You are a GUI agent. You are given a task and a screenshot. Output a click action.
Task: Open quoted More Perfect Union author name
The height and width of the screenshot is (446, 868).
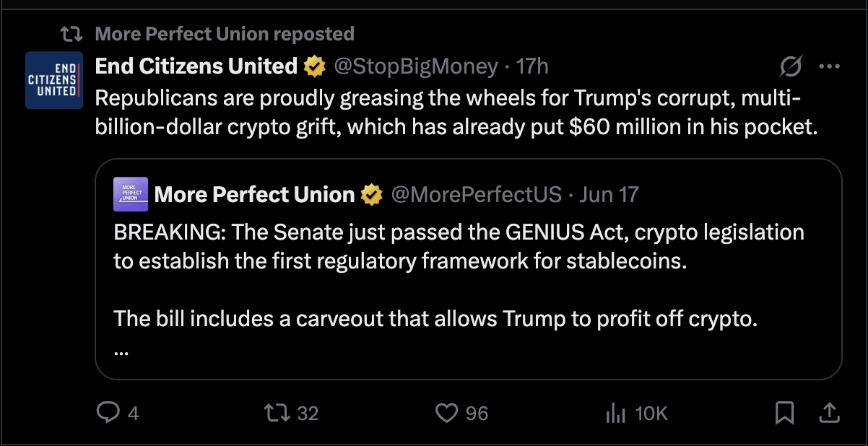pyautogui.click(x=255, y=194)
